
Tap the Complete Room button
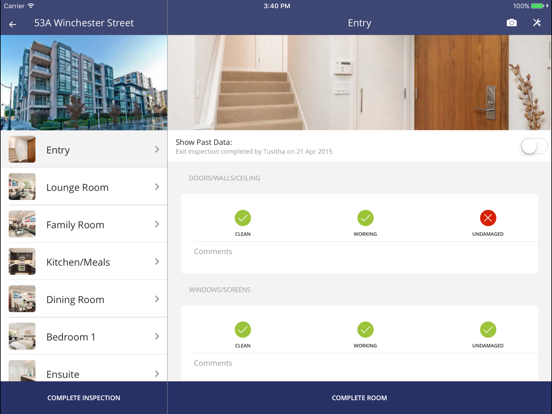359,398
